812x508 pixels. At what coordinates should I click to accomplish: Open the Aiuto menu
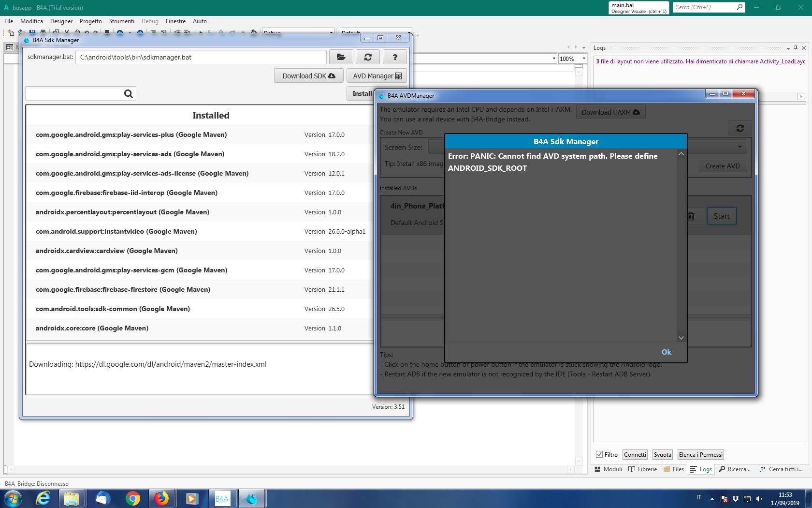[x=200, y=21]
